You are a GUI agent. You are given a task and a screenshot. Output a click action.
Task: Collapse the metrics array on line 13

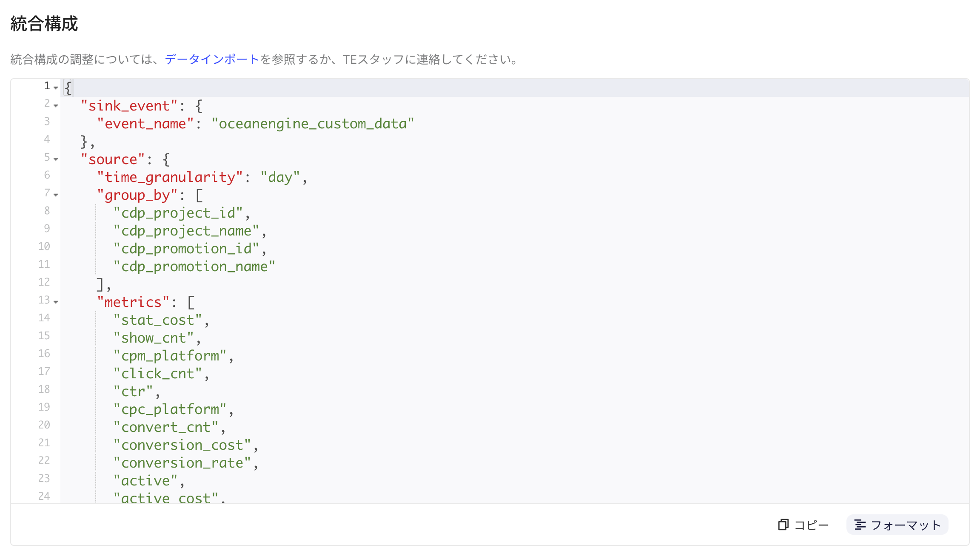tap(56, 302)
